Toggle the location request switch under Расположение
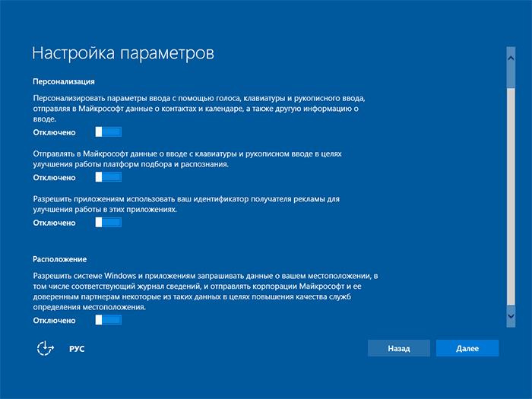532x399 pixels. (108, 320)
